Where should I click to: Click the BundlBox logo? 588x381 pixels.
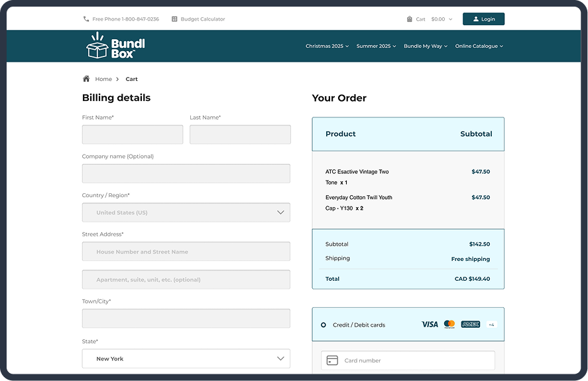[x=115, y=45]
